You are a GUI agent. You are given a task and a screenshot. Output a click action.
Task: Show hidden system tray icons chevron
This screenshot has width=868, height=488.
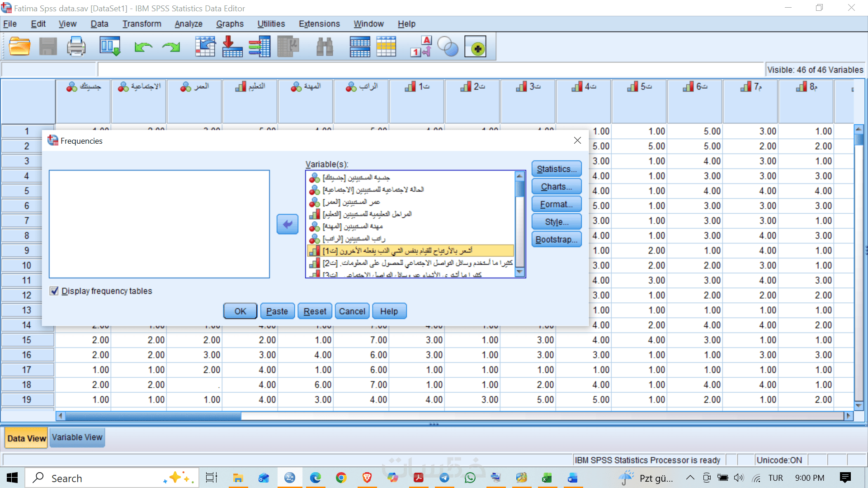click(690, 478)
